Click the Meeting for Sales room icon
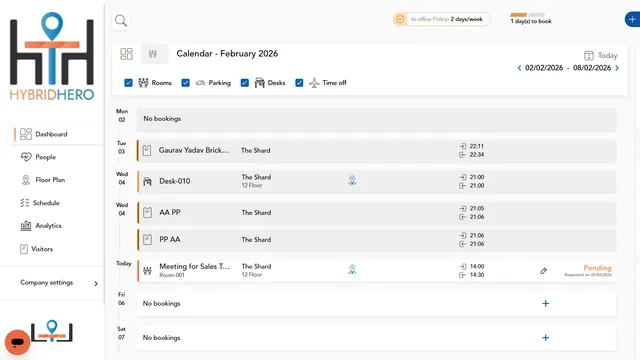 (x=147, y=271)
